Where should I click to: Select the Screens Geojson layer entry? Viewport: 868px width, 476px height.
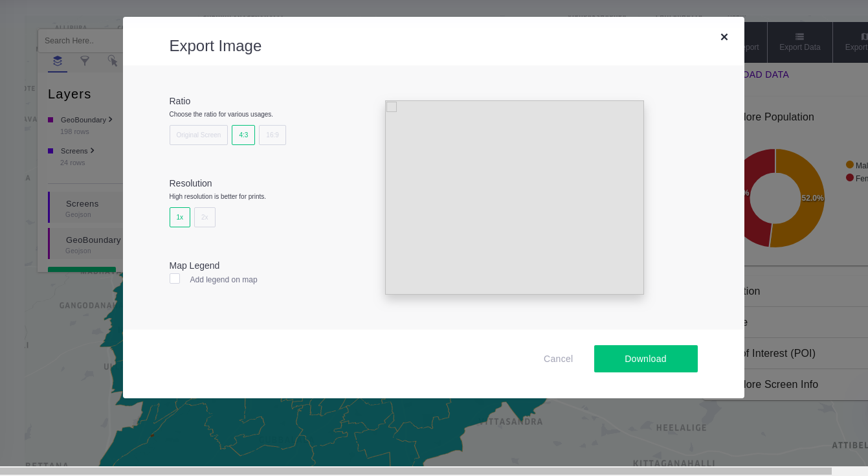coord(82,208)
